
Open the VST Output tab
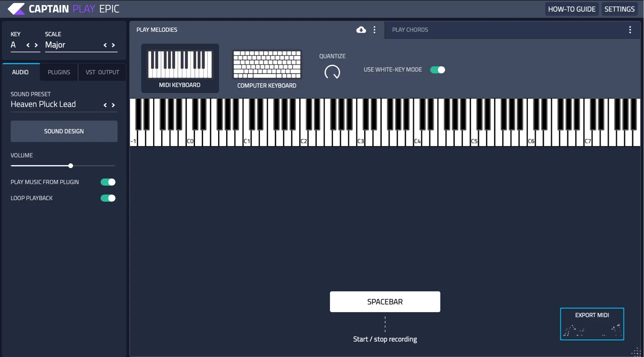tap(102, 72)
